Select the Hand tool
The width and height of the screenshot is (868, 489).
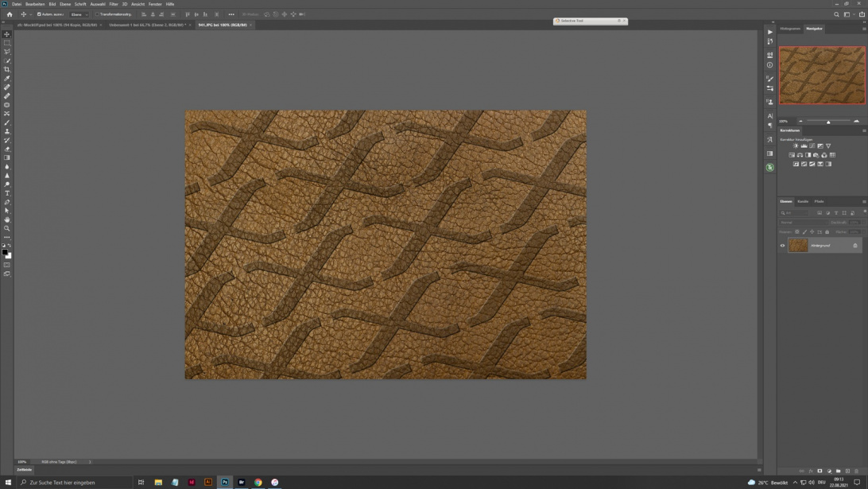click(x=7, y=219)
